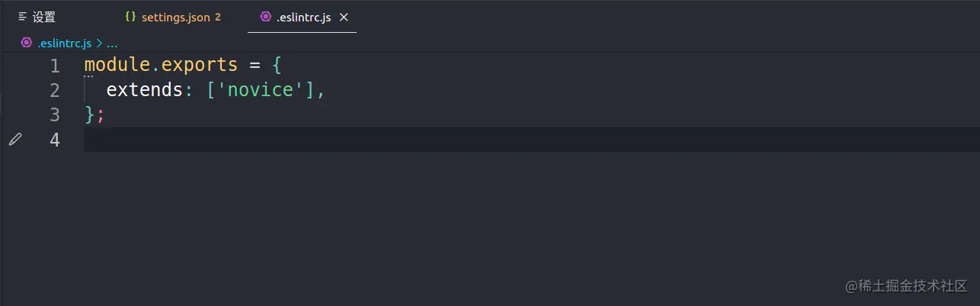The image size is (980, 306).
Task: Select line 2 via its gutter number
Action: 54,90
